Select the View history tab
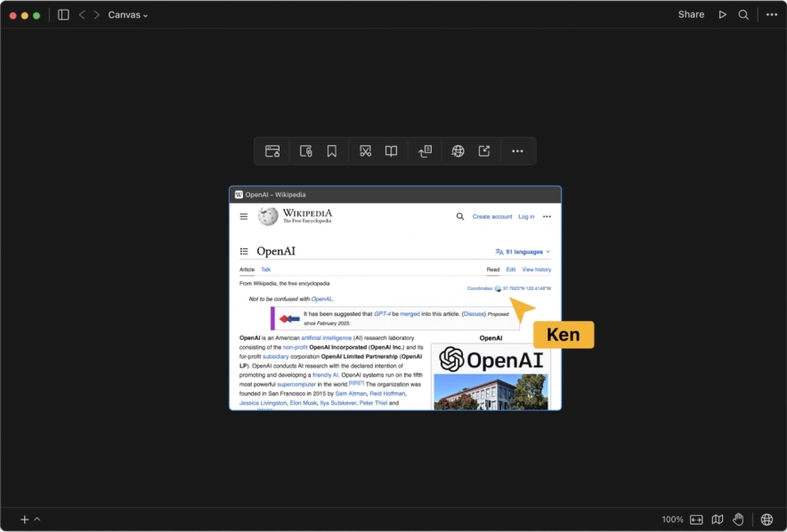 [536, 270]
